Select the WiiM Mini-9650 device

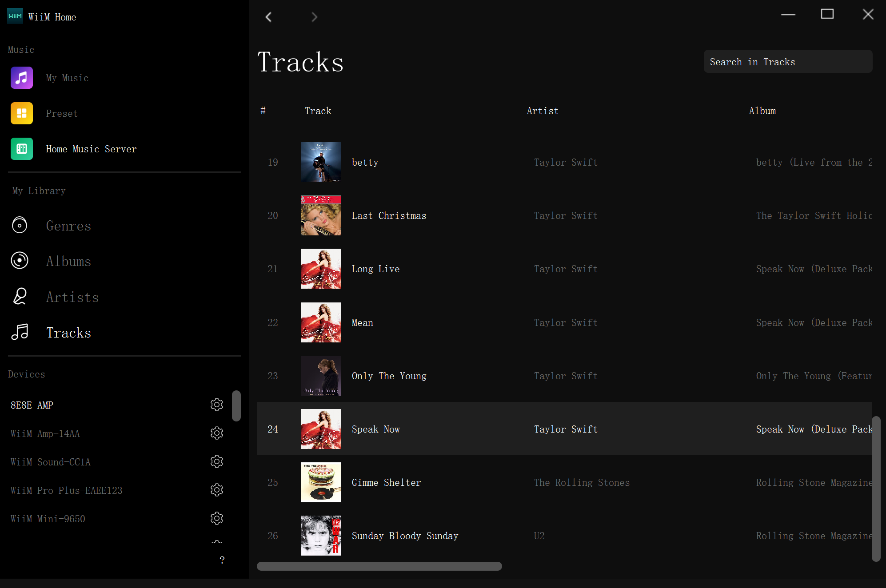tap(48, 519)
